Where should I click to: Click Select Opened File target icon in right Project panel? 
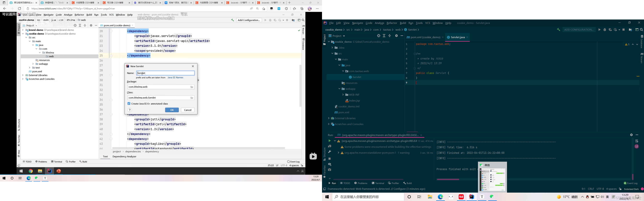coord(379,36)
